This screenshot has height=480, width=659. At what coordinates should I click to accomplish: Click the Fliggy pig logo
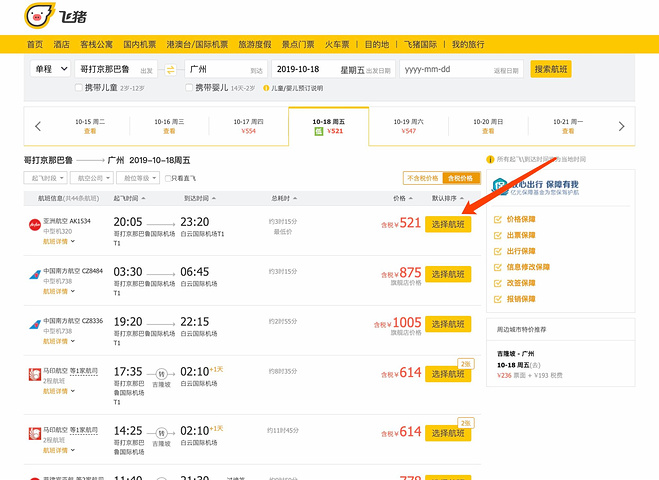click(38, 17)
